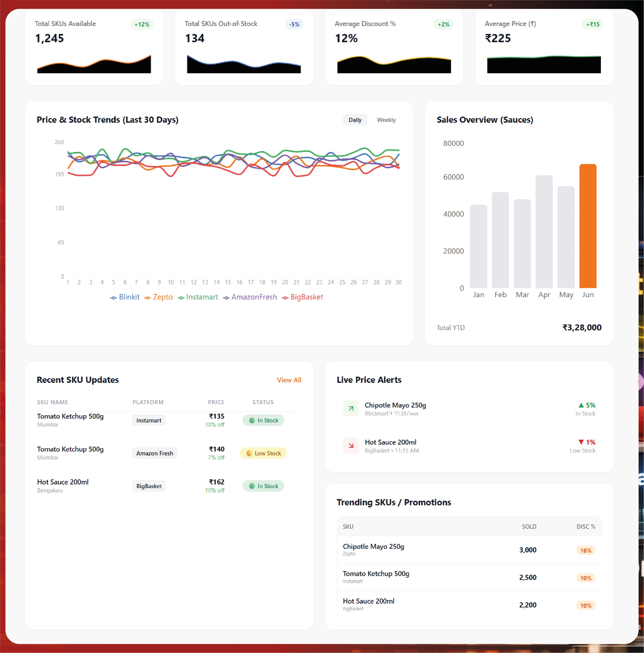Select the Apr bar in Sales Overview
The width and height of the screenshot is (644, 653).
pos(544,232)
